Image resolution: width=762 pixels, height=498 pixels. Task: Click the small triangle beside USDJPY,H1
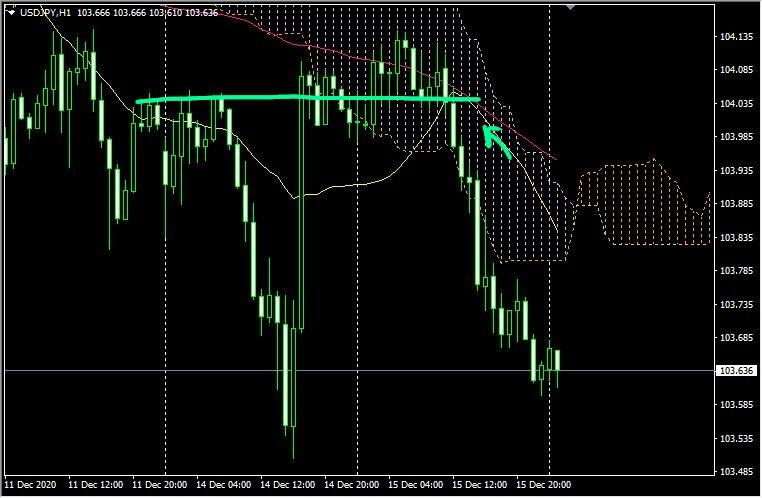pos(11,13)
